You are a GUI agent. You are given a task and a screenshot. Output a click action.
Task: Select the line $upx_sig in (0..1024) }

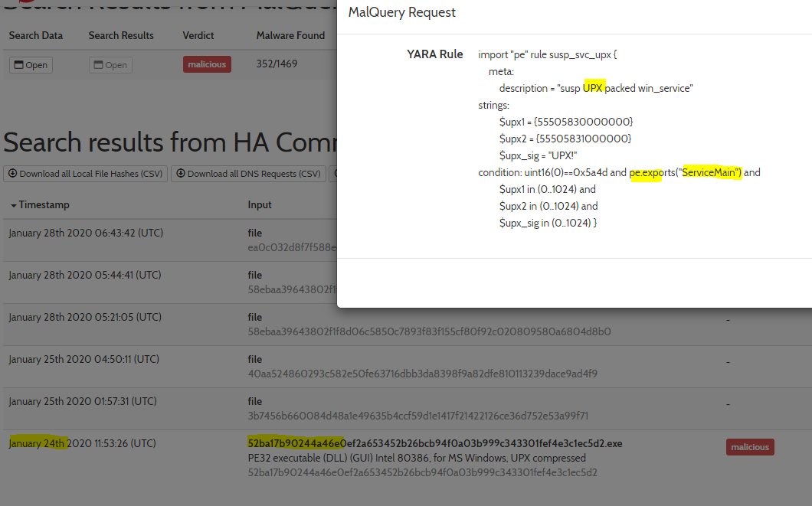coord(548,223)
